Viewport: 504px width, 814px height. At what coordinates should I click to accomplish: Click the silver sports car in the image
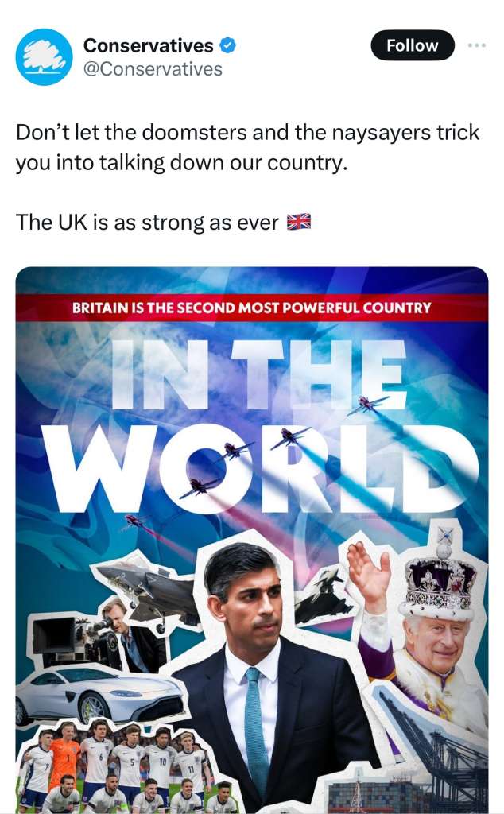(99, 692)
